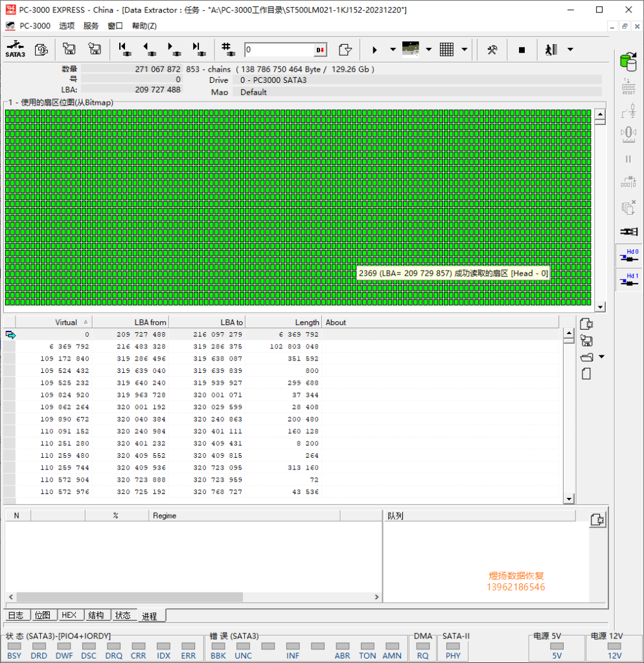Select the row with Virtual 109 524 432
The image size is (644, 663).
tap(281, 370)
